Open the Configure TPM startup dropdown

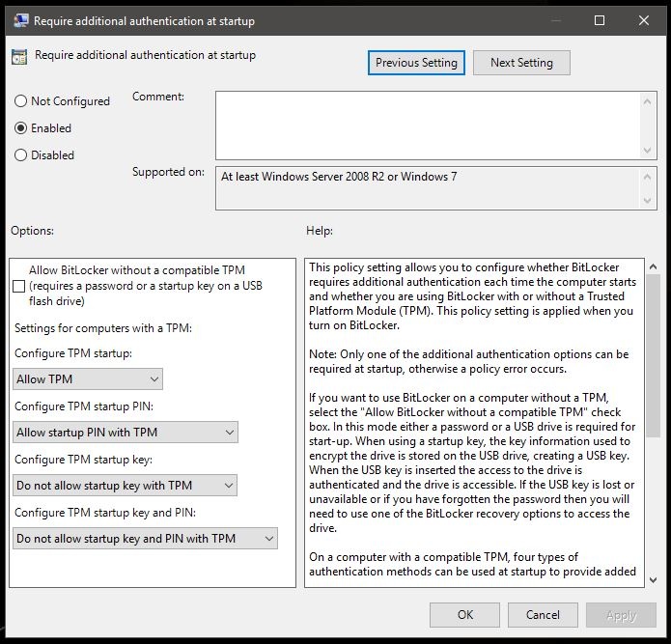pyautogui.click(x=88, y=379)
